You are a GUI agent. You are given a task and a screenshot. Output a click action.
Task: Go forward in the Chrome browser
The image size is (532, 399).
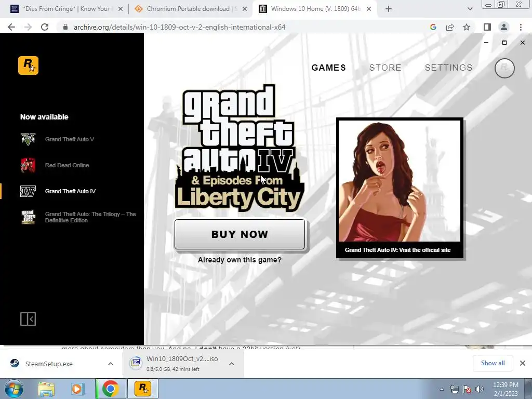pyautogui.click(x=28, y=27)
